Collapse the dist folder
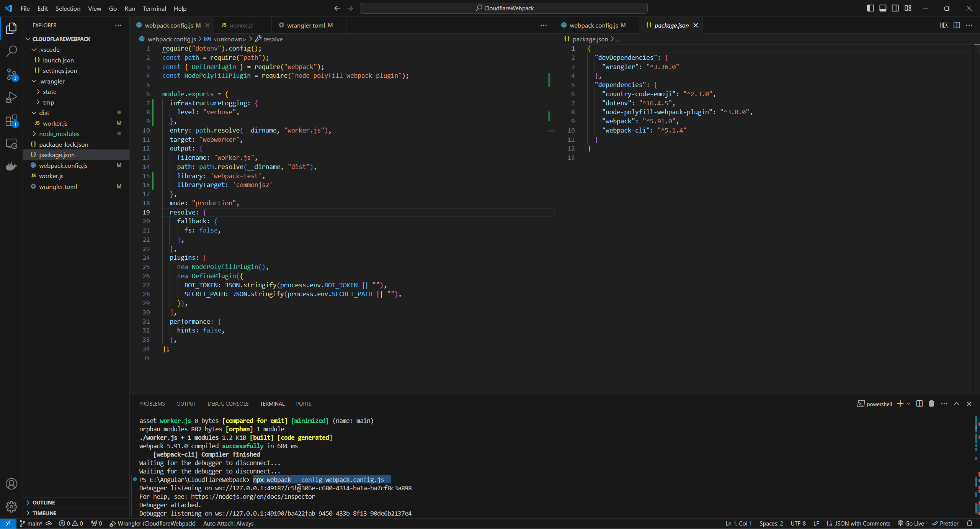Viewport: 980px width, 529px height. coord(44,113)
